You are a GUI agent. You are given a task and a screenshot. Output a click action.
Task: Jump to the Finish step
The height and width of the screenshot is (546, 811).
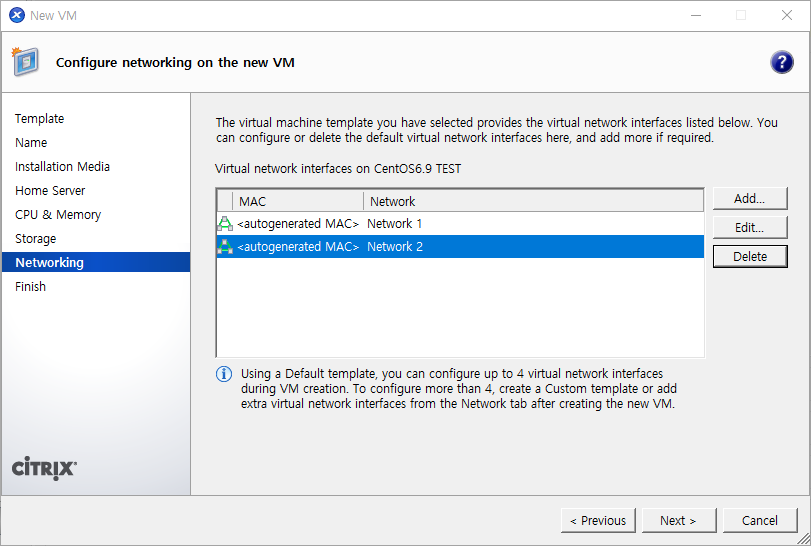[x=31, y=286]
